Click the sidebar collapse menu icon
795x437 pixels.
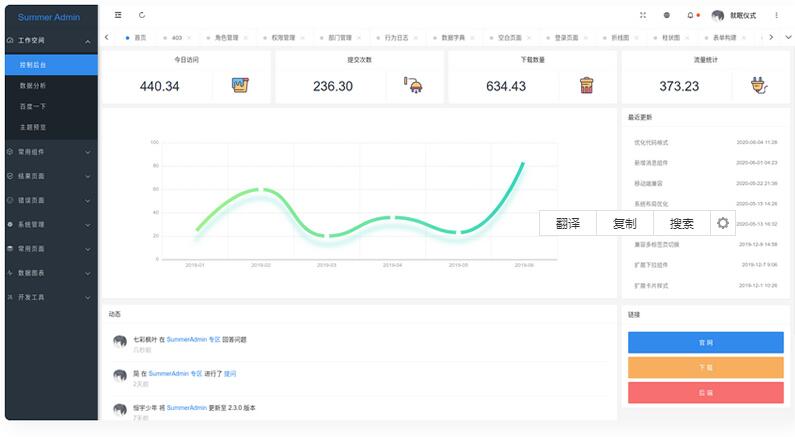click(118, 15)
